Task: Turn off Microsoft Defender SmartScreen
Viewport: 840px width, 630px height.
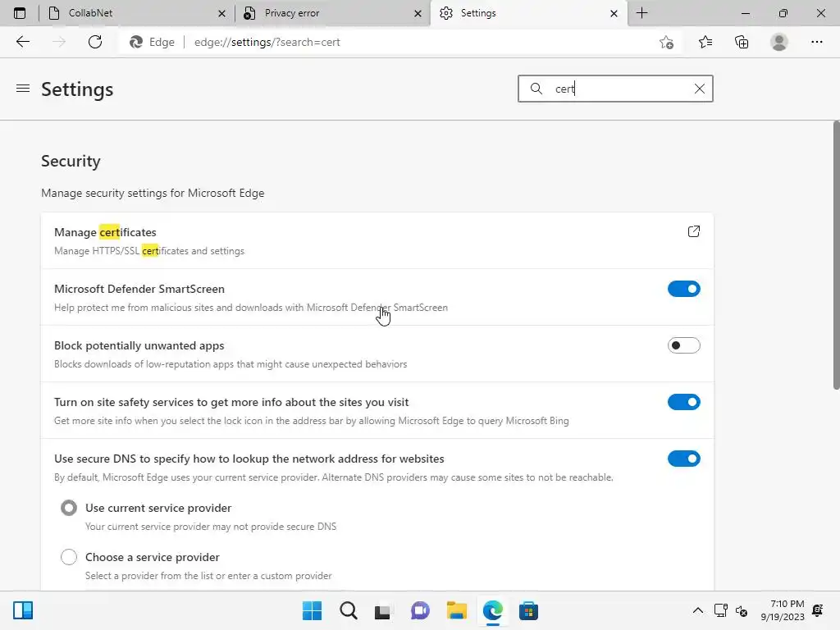Action: point(684,289)
